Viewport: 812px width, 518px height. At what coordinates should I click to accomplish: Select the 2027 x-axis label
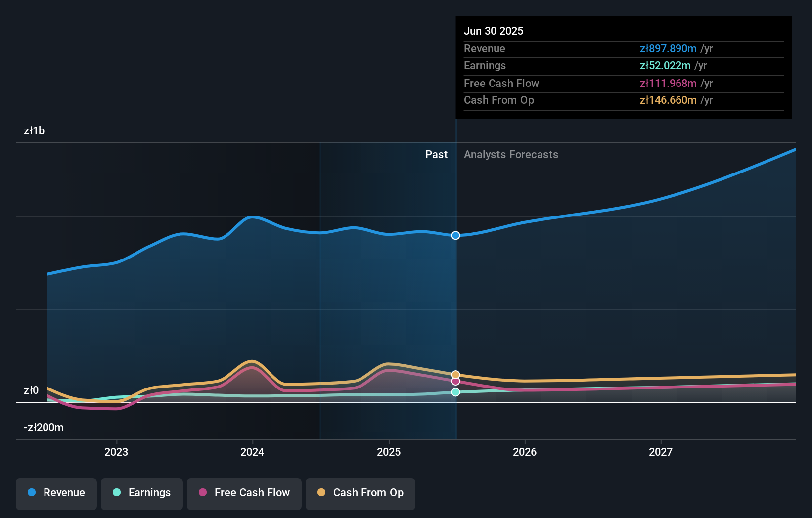(661, 452)
